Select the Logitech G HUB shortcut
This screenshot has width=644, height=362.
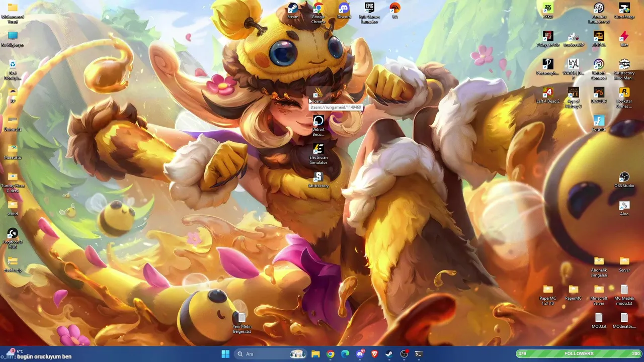pos(13,238)
